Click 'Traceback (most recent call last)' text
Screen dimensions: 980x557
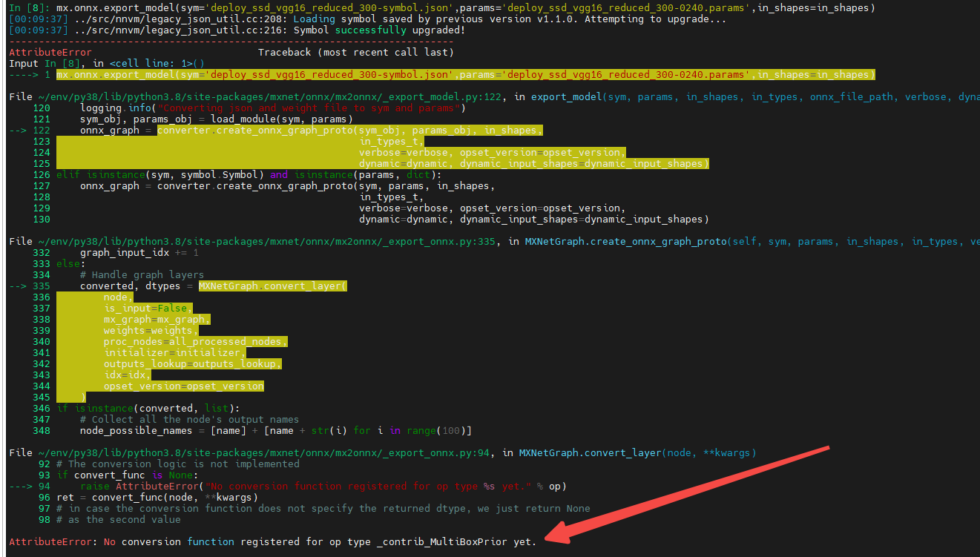pyautogui.click(x=355, y=52)
